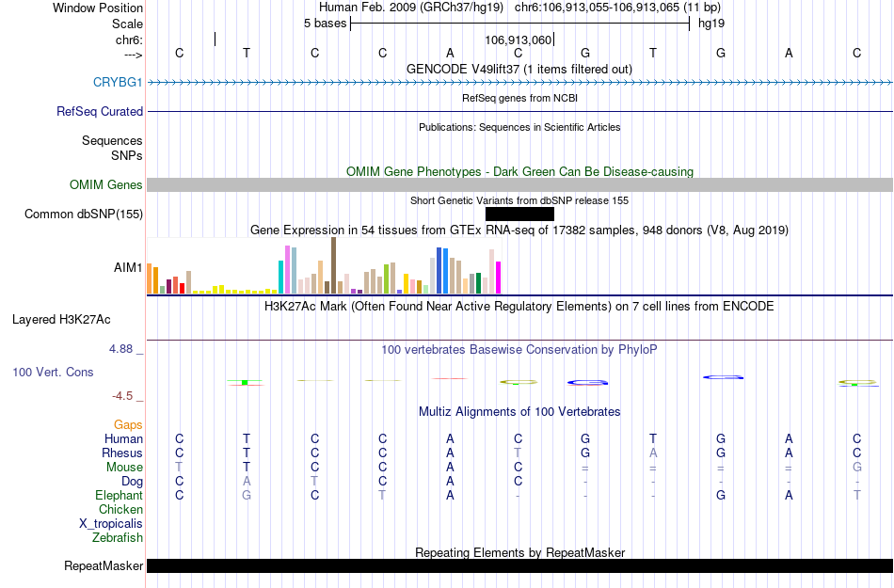This screenshot has width=894, height=588.
Task: Click the Rhesus species row label
Action: (x=122, y=453)
